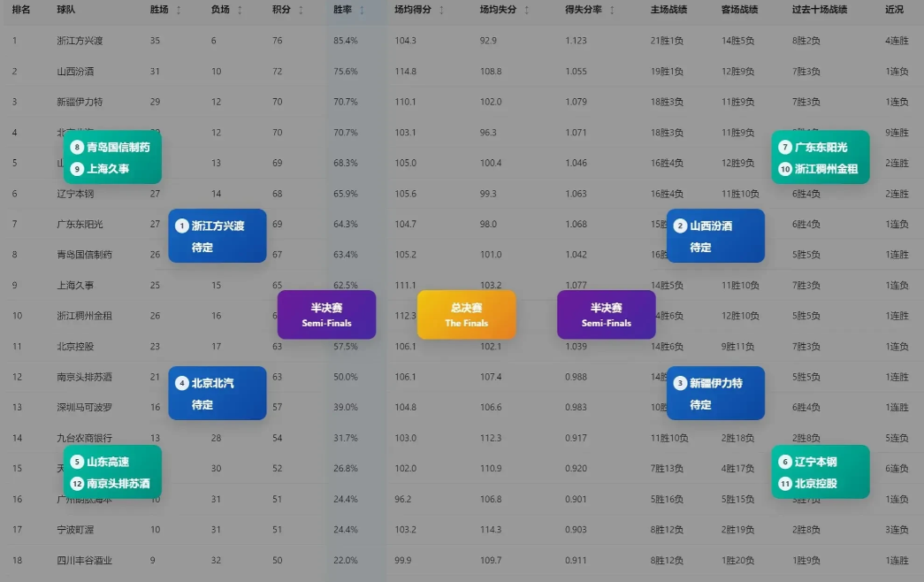
Task: Click seed 8 badge beside 青岛国信制药 in bracket
Action: [77, 148]
